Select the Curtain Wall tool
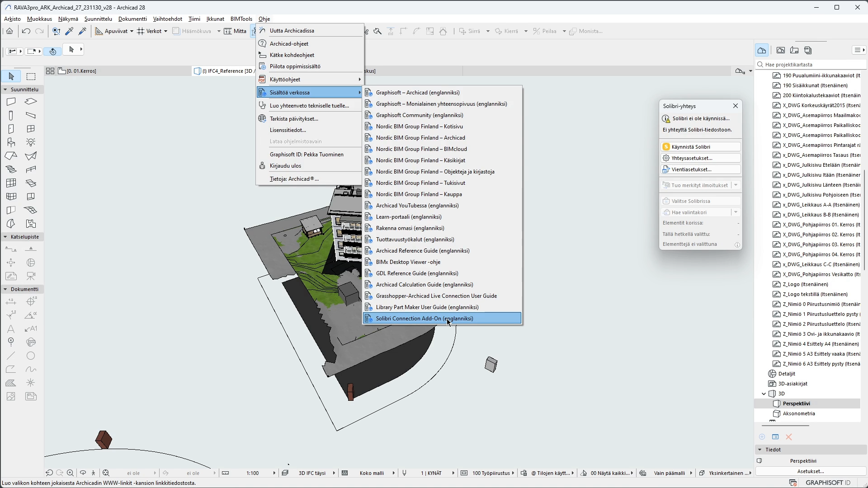 click(x=11, y=183)
